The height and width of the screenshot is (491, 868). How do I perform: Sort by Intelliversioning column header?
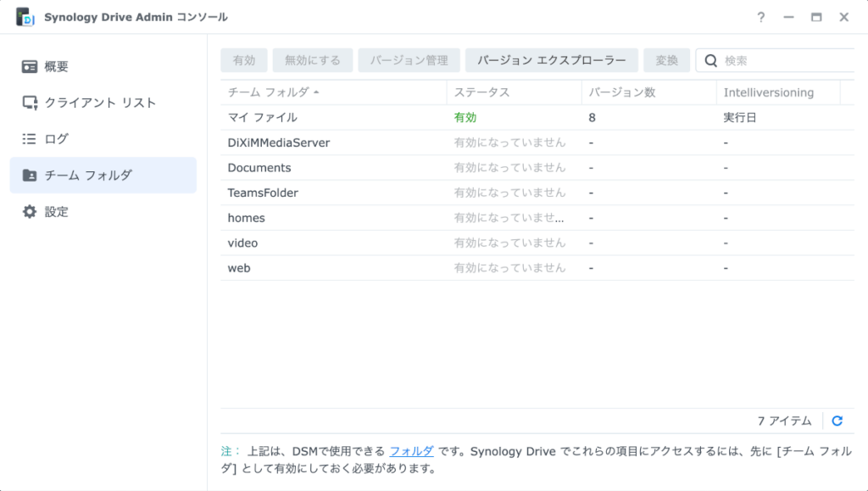pyautogui.click(x=778, y=92)
